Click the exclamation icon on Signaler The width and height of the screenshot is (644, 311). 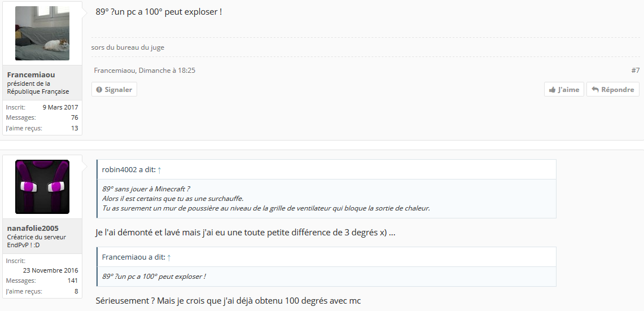pyautogui.click(x=99, y=90)
